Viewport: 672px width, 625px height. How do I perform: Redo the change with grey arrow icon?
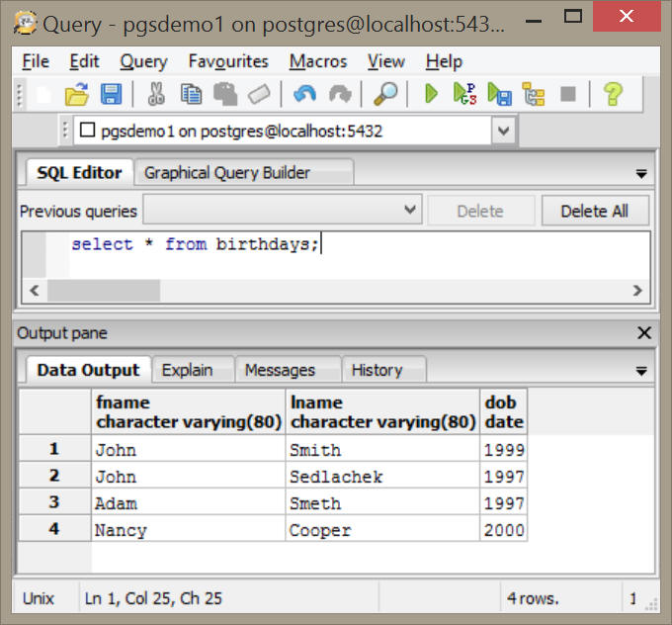click(340, 94)
